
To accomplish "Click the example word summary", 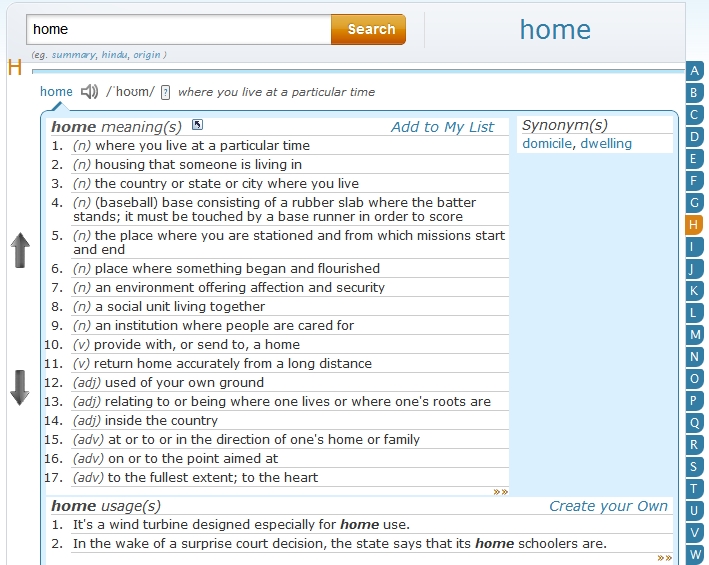I will coord(71,55).
